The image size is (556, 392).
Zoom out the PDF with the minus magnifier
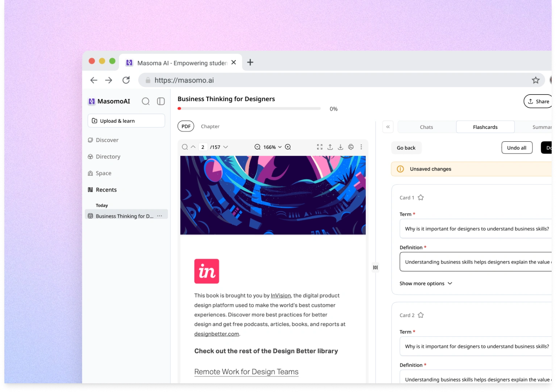(258, 147)
